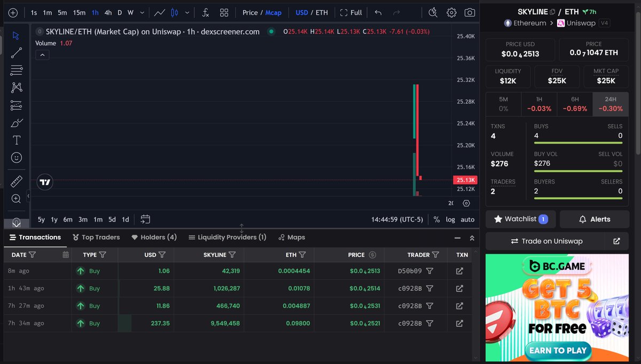This screenshot has width=641, height=364.
Task: Switch to Top Traders tab
Action: click(96, 237)
